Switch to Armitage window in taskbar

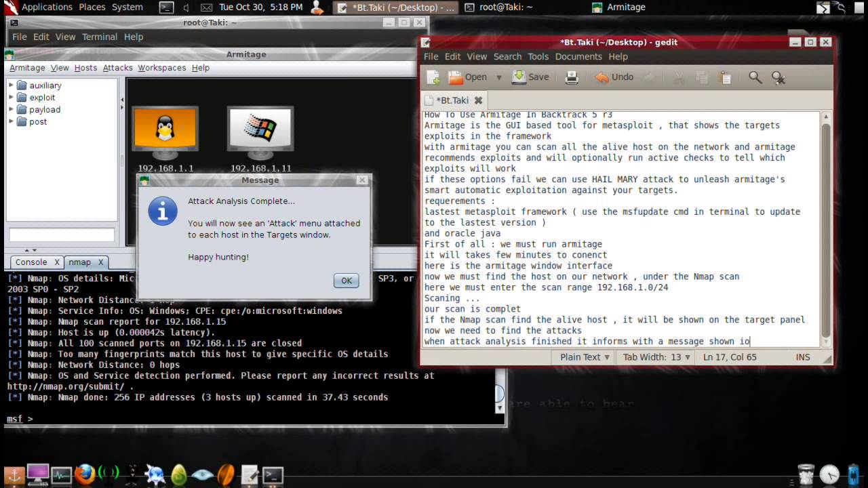[618, 7]
